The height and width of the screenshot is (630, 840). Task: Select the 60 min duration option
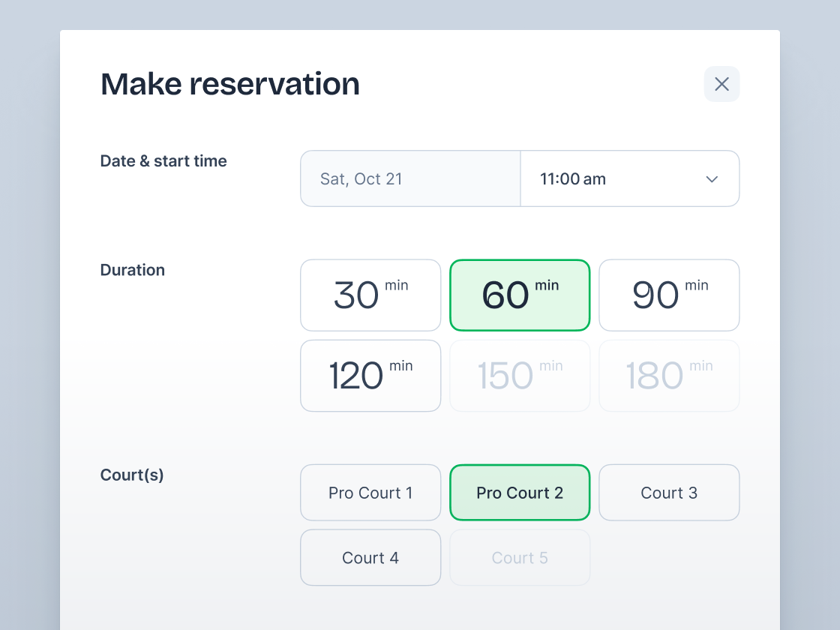(520, 295)
